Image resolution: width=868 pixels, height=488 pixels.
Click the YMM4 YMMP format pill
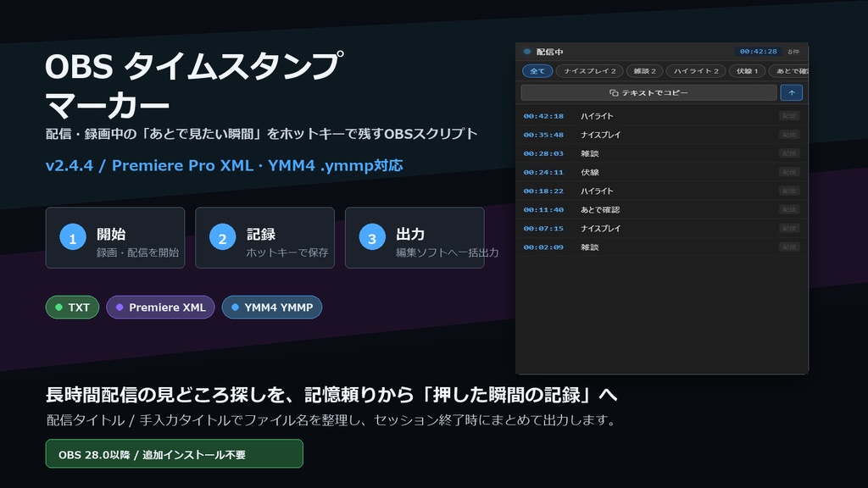(x=272, y=307)
